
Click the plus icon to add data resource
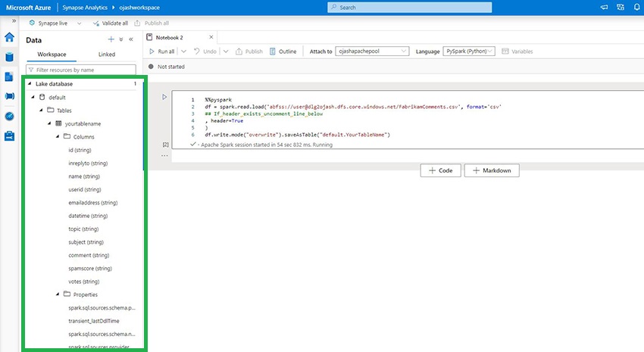[111, 39]
